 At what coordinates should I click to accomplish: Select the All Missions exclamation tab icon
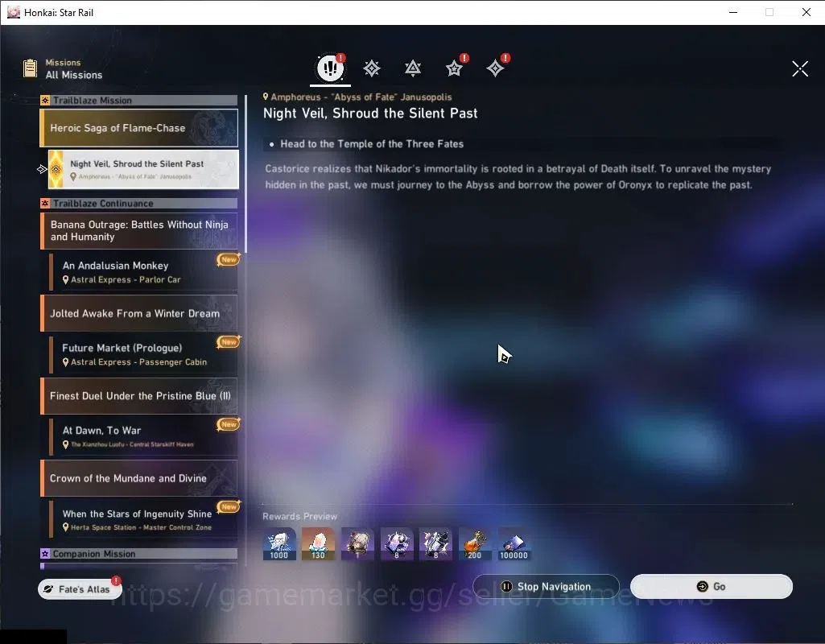click(x=331, y=68)
